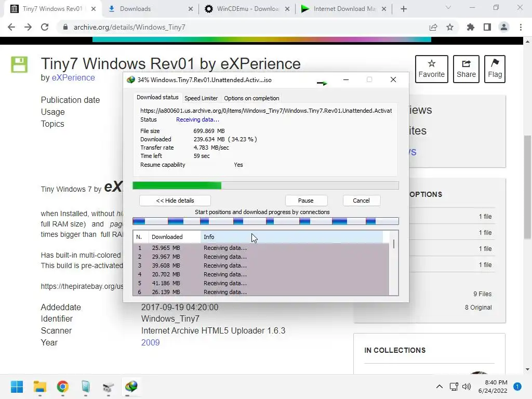Viewport: 532px width, 399px height.
Task: Select connection row with 26.139 MB
Action: coord(261,292)
